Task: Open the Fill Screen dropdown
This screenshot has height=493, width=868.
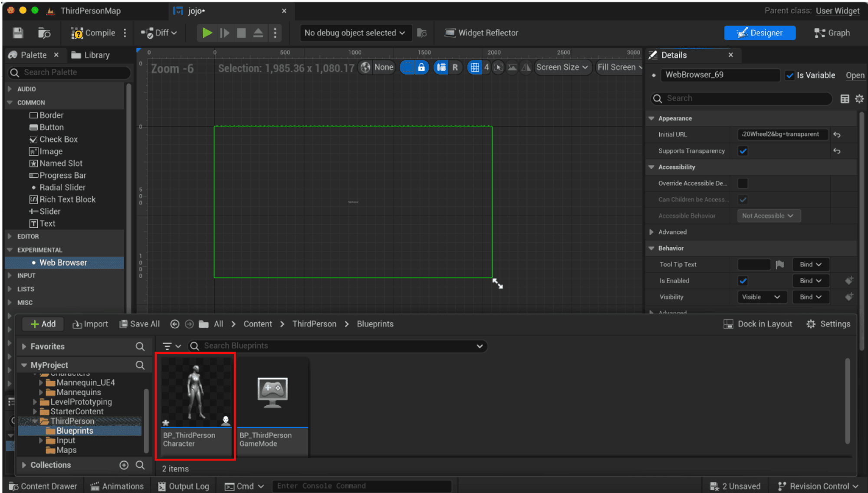Action: pyautogui.click(x=620, y=67)
